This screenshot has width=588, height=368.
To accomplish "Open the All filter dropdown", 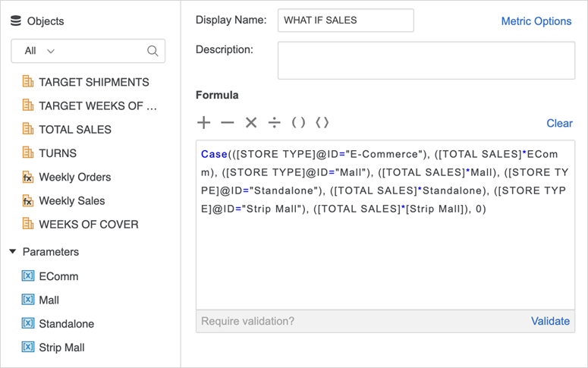I will click(x=39, y=51).
